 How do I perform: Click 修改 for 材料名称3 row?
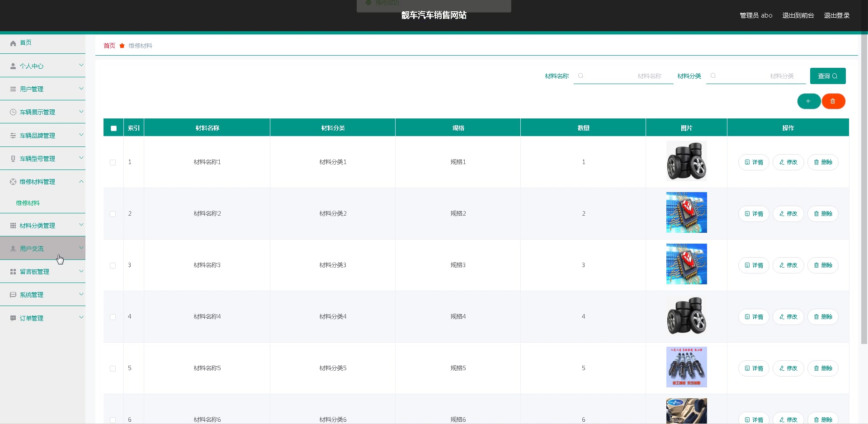tap(788, 265)
